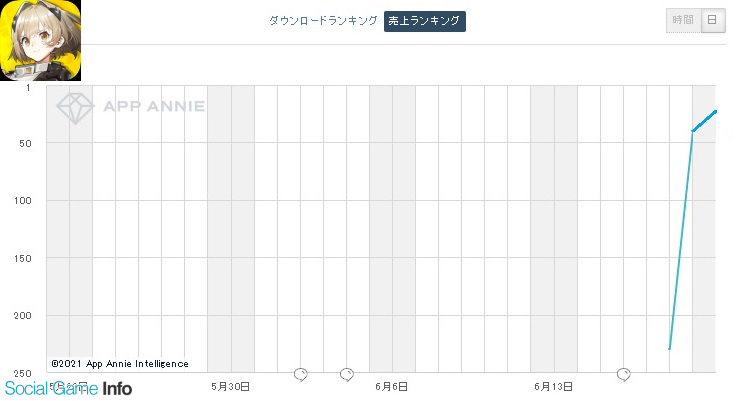740x401 pixels.
Task: Click the 5月30日 date label
Action: (x=230, y=387)
